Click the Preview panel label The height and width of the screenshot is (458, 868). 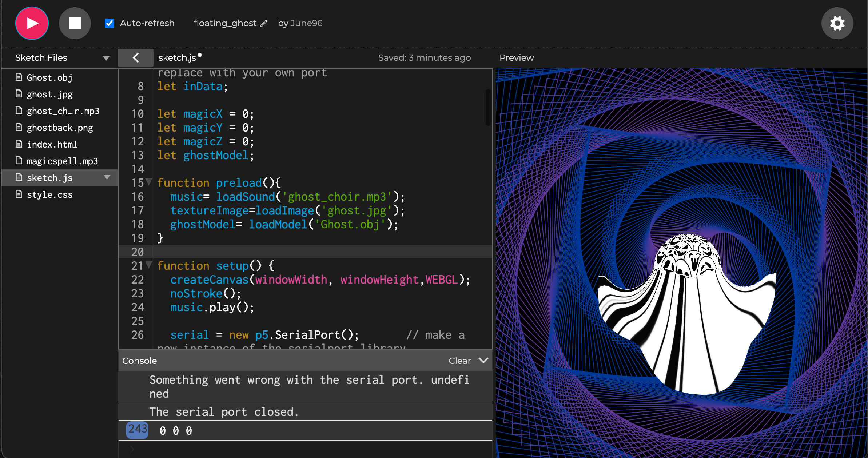point(517,58)
